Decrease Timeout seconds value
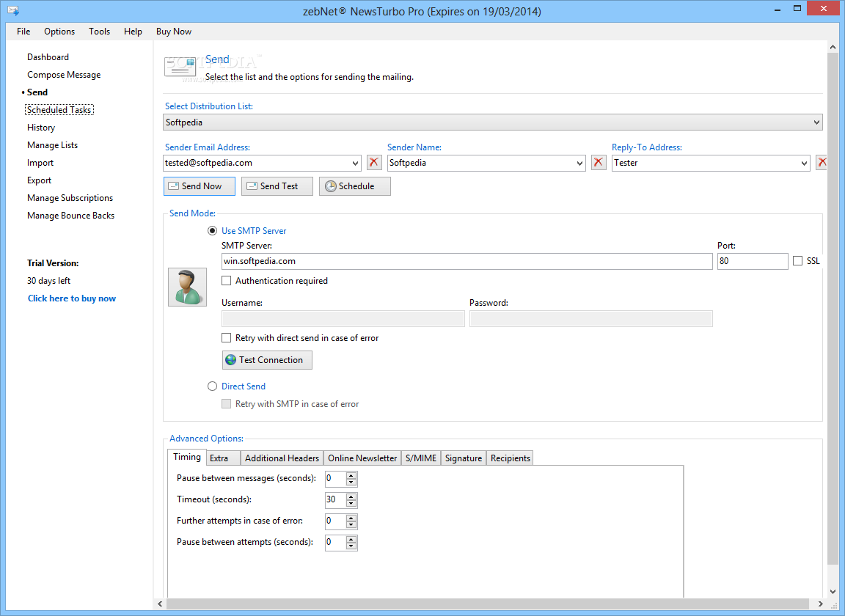Viewport: 845px width, 616px height. pyautogui.click(x=351, y=503)
